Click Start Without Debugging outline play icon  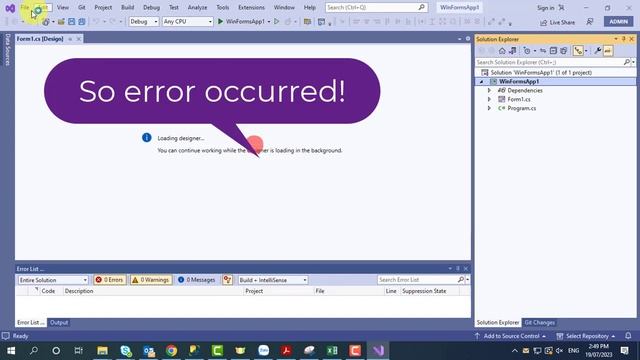pos(276,21)
